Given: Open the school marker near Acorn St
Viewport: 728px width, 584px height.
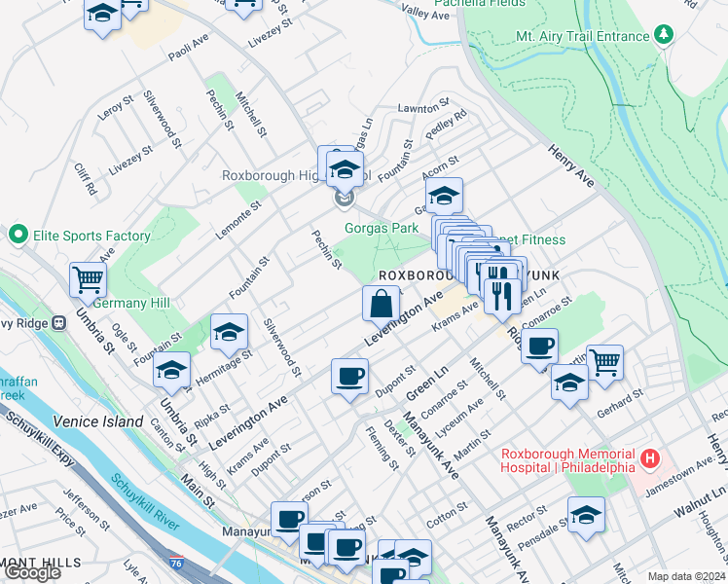Looking at the screenshot, I should point(445,195).
